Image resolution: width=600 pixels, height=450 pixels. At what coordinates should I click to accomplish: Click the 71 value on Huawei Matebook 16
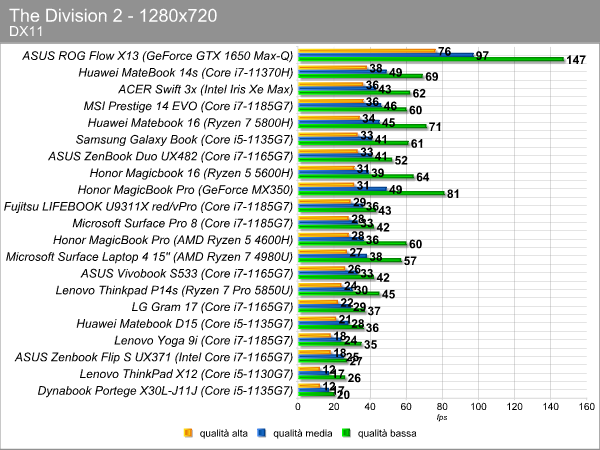[x=435, y=127]
